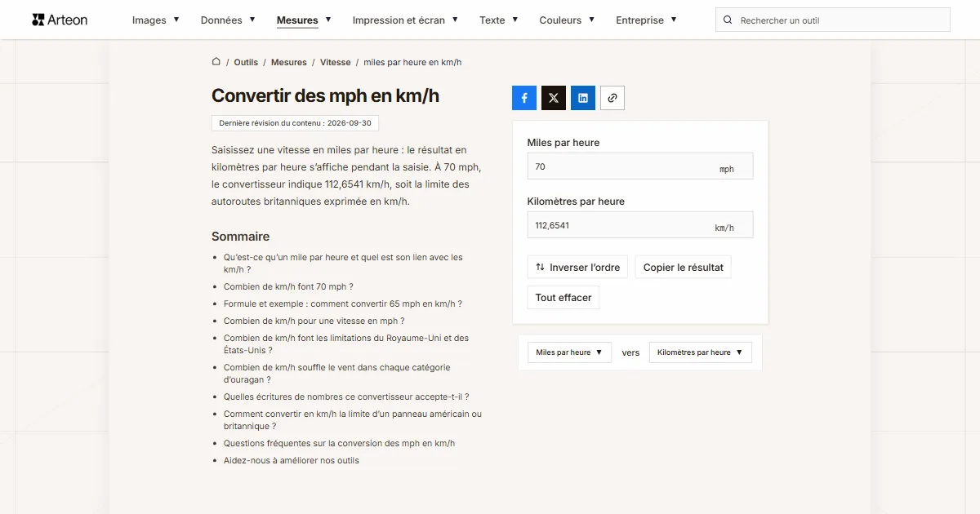Image resolution: width=980 pixels, height=514 pixels.
Task: Share page on X
Action: [x=554, y=98]
